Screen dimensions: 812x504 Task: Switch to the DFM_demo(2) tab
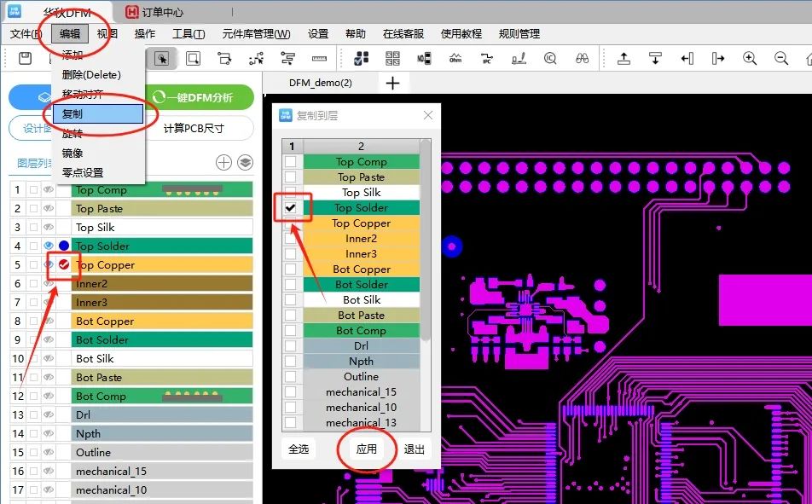coord(321,83)
